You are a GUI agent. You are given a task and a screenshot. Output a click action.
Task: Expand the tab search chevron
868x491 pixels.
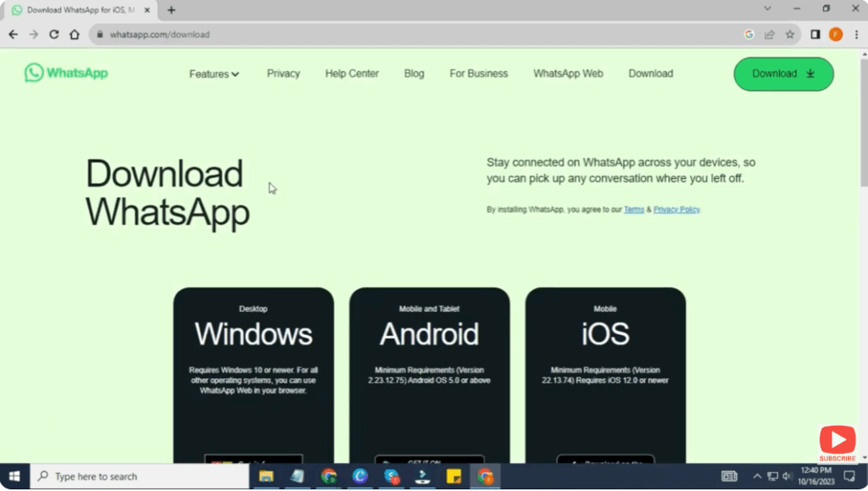[x=768, y=9]
